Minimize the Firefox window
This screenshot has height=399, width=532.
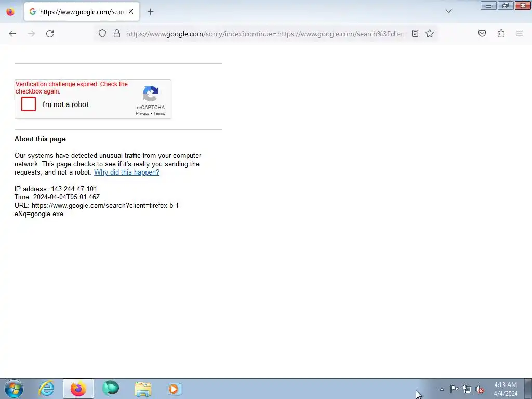[x=488, y=5]
